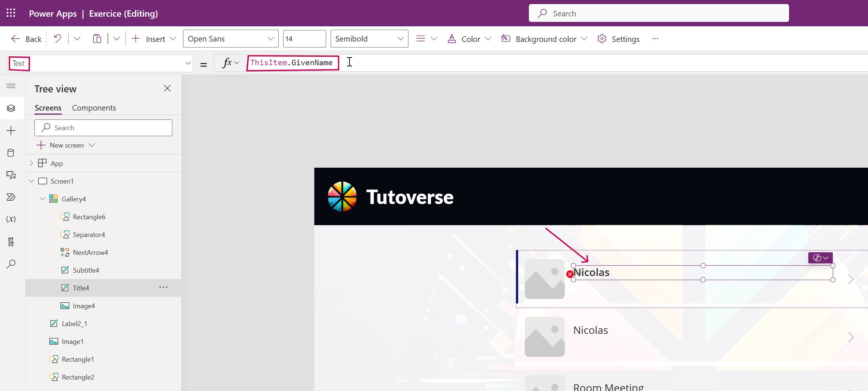Open the Data cylinder icon
Viewport: 868px width, 391px height.
(x=11, y=153)
